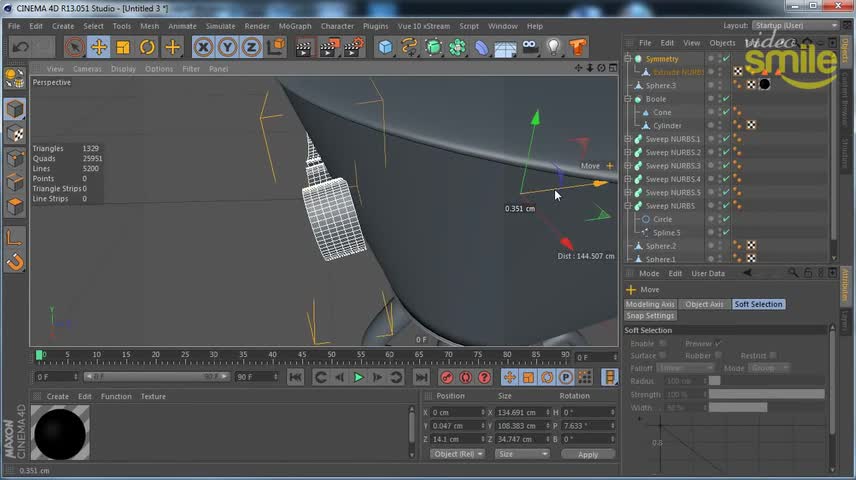Open the Snap Settings tab button
This screenshot has width=856, height=480.
pyautogui.click(x=650, y=316)
